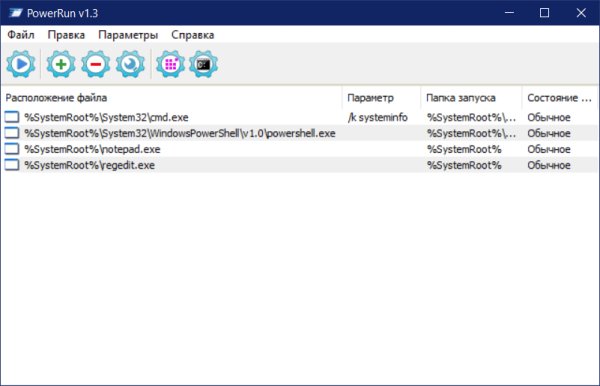Click the red minus Remove icon
Screen dimensions: 600x386
tap(96, 64)
